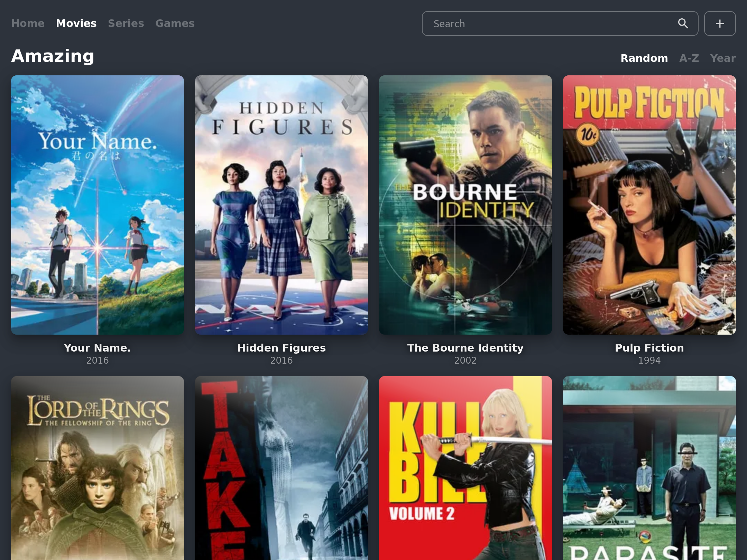Select the Movies tab

point(76,24)
